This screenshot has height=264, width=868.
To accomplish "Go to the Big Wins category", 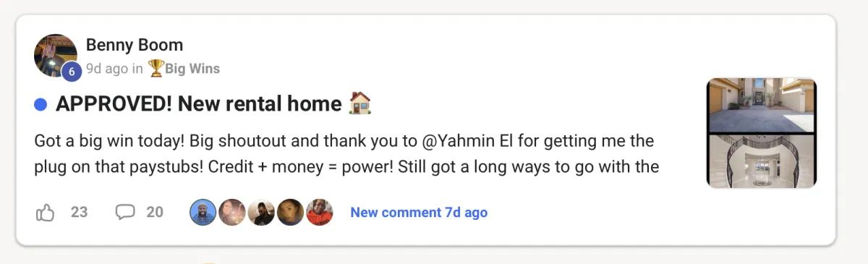I will [x=192, y=69].
